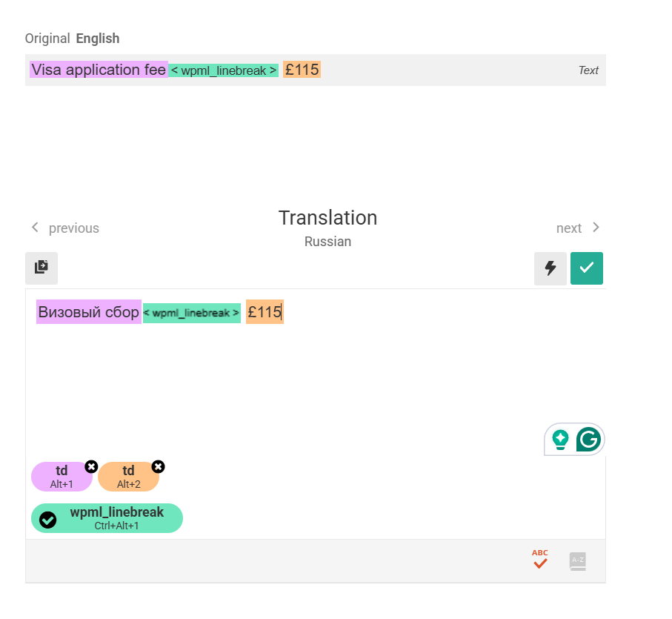
Task: Click the lightning bolt auto-translate icon
Action: [x=550, y=268]
